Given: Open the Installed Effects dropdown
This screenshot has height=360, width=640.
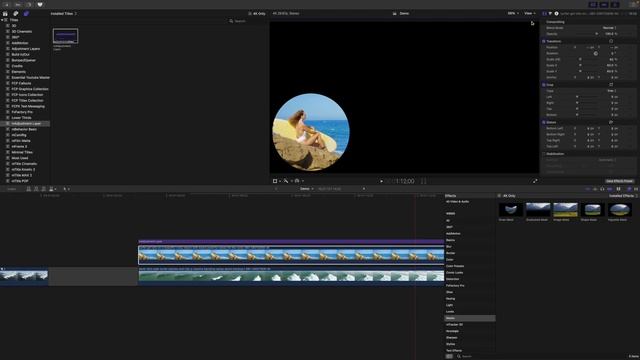Looking at the screenshot, I should click(x=623, y=196).
